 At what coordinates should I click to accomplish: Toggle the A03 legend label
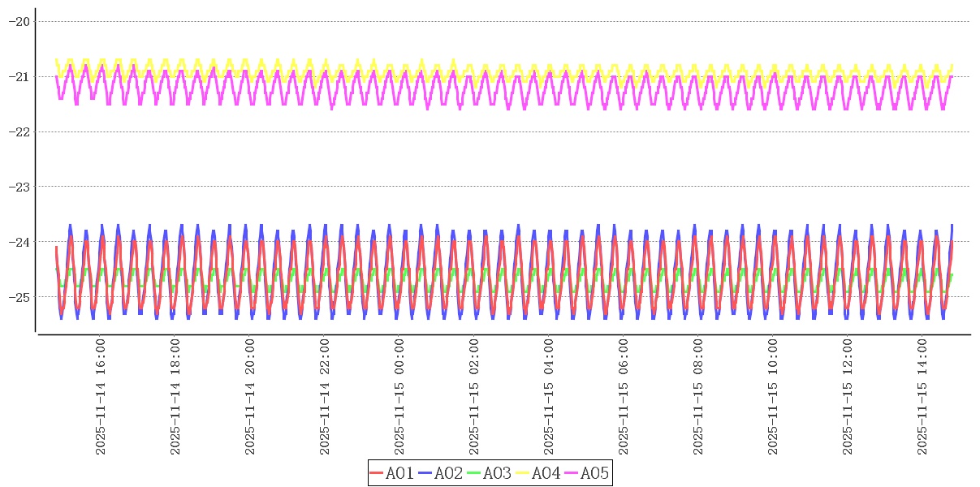497,473
